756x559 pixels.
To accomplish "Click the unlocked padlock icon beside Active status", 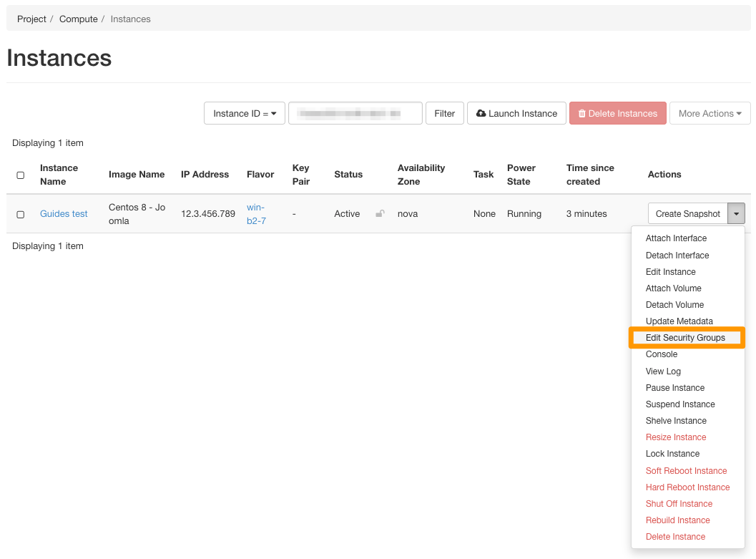I will [379, 214].
